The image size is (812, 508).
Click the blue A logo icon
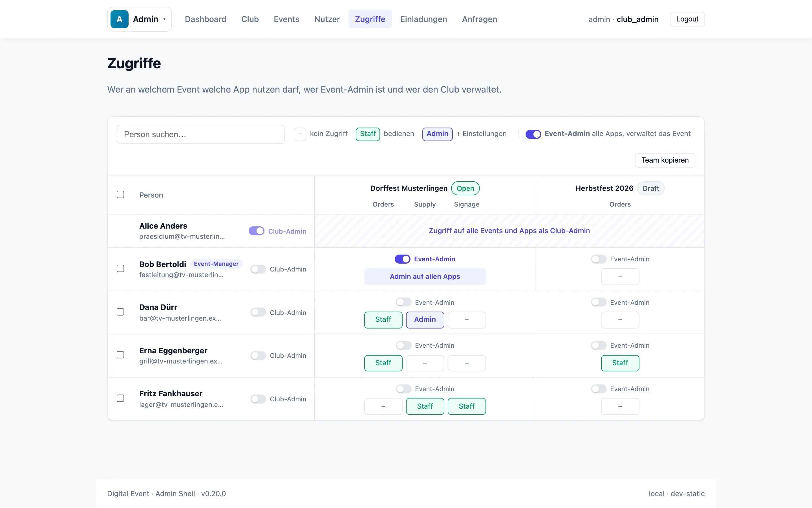(x=119, y=19)
